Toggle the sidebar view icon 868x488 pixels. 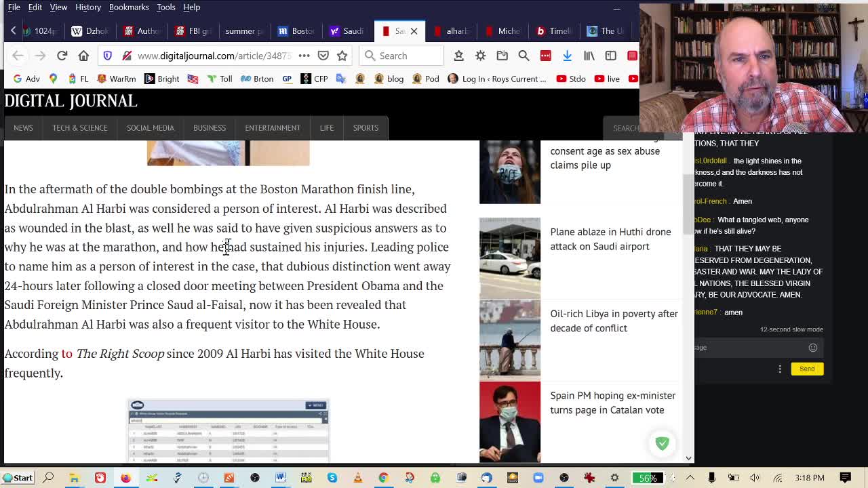click(610, 56)
